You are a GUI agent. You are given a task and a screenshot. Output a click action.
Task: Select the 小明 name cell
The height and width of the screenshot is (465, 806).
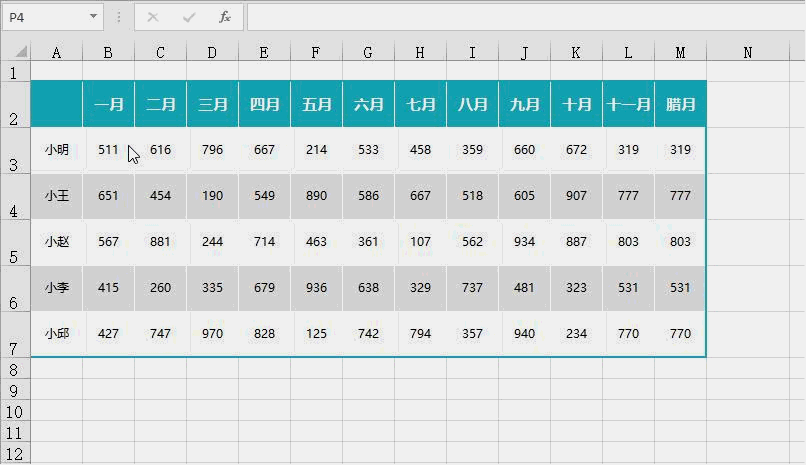[x=57, y=150]
